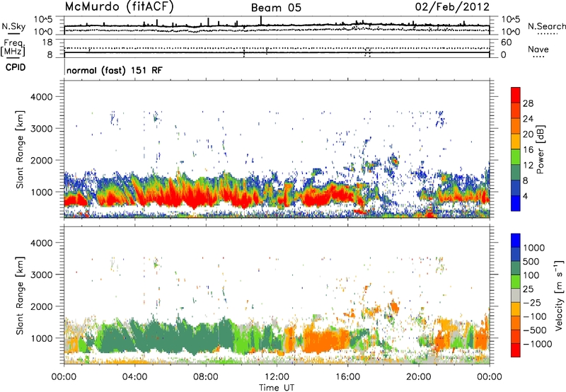Click the red top segment of Power colorbar

(516, 95)
